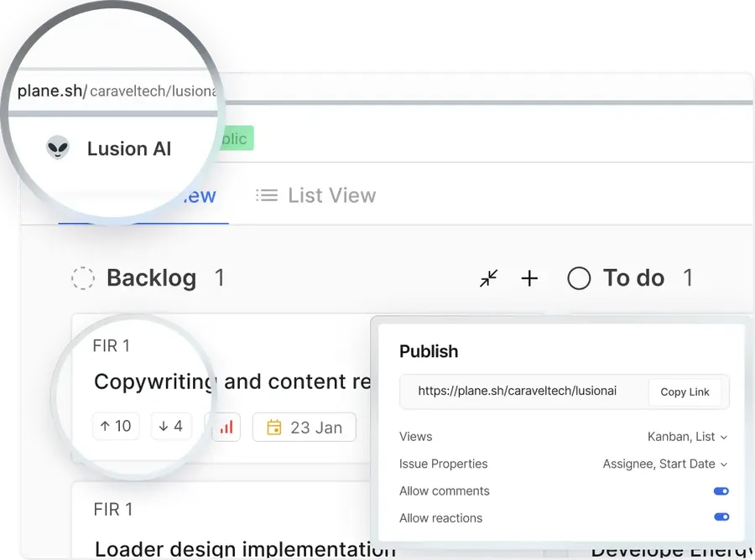Open the Views dropdown showing Kanban, List
Viewport: 755px width, 560px height.
(x=687, y=437)
